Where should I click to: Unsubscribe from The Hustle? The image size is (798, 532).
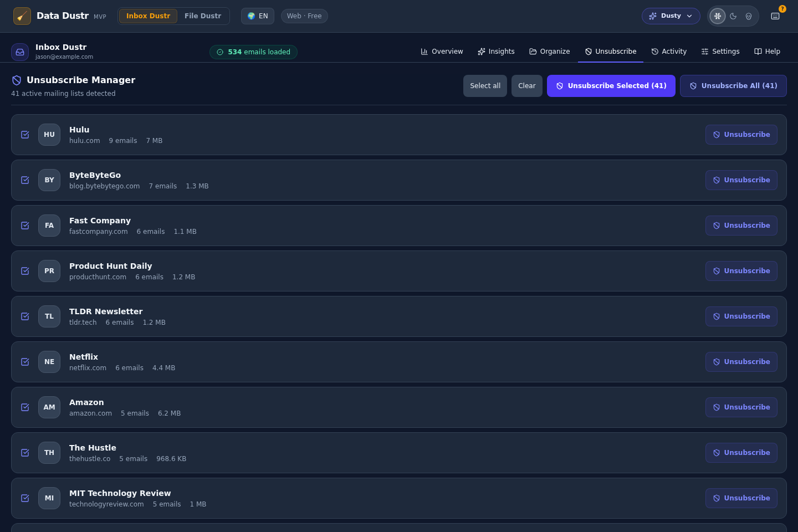click(741, 453)
